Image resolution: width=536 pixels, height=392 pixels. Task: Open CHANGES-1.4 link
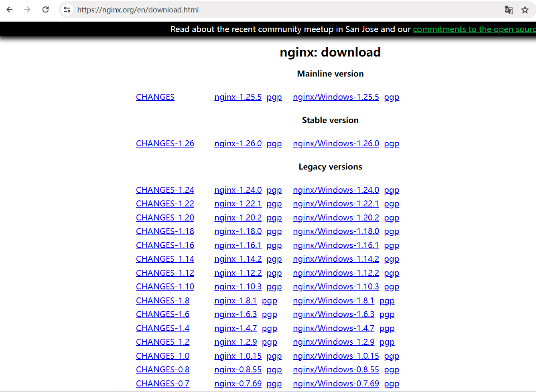162,328
